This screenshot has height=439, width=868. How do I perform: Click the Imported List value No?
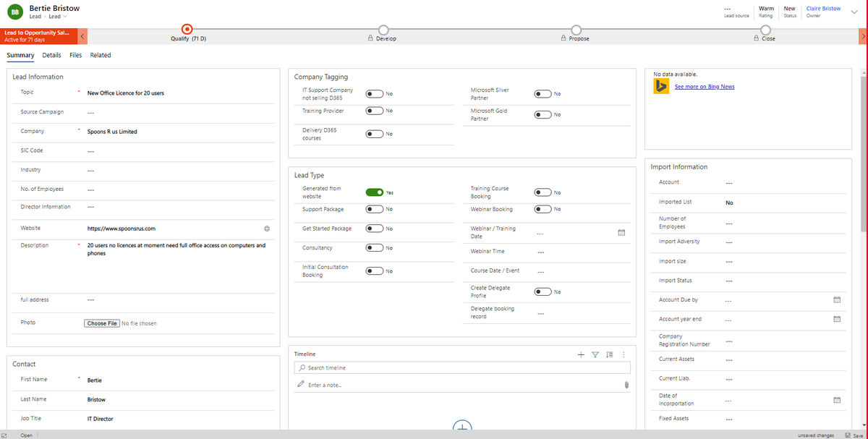(730, 203)
